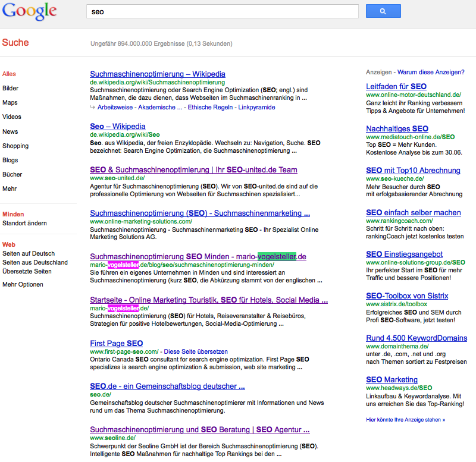
Task: Click the blue magnifier search button
Action: (x=383, y=11)
